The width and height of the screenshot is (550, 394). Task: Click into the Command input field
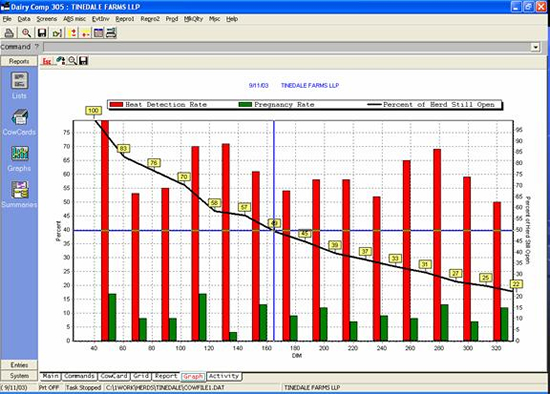click(288, 47)
